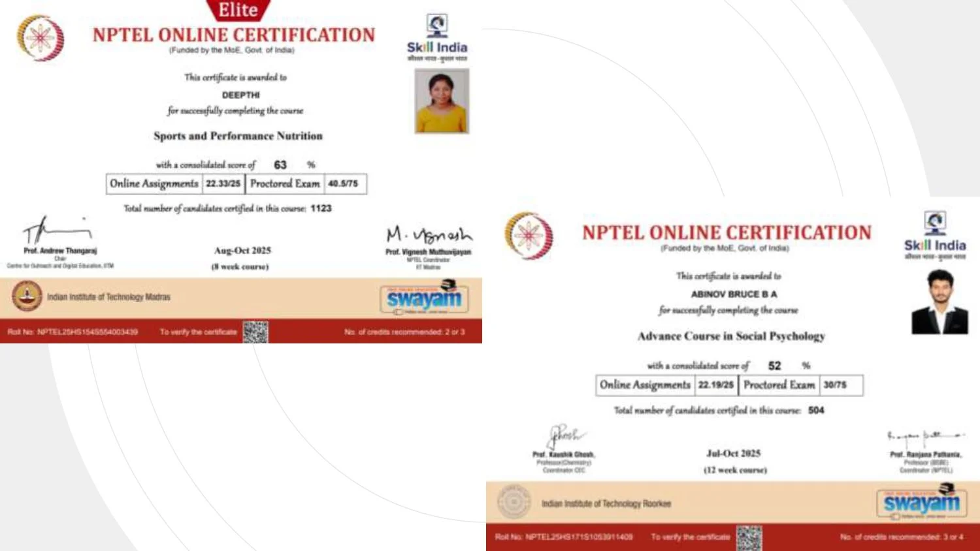Click the NPTEL ONLINE CERTIFICATION heading on Abinov's certificate
Viewport: 980px width, 551px height.
(727, 233)
